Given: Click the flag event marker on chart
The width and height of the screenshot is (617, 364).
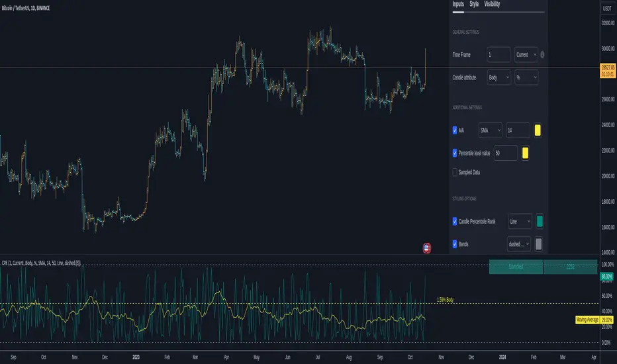Looking at the screenshot, I should tap(427, 248).
